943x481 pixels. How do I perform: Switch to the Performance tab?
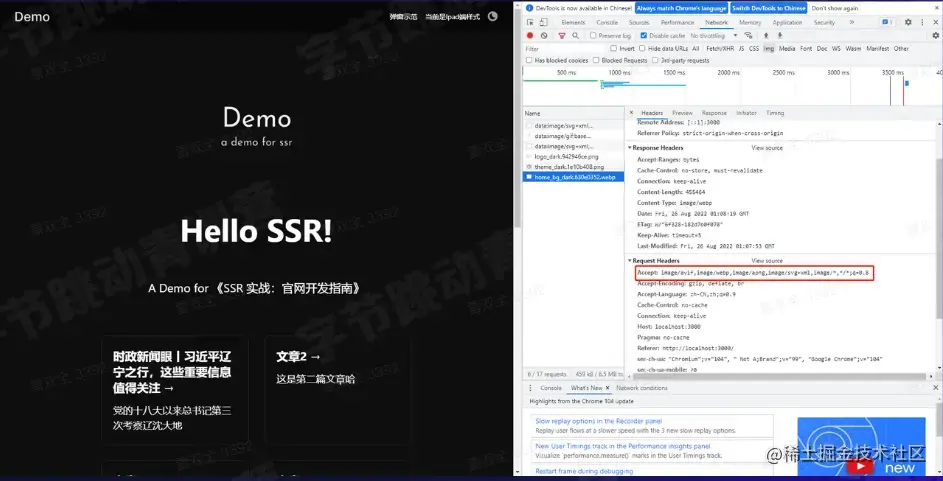(677, 22)
